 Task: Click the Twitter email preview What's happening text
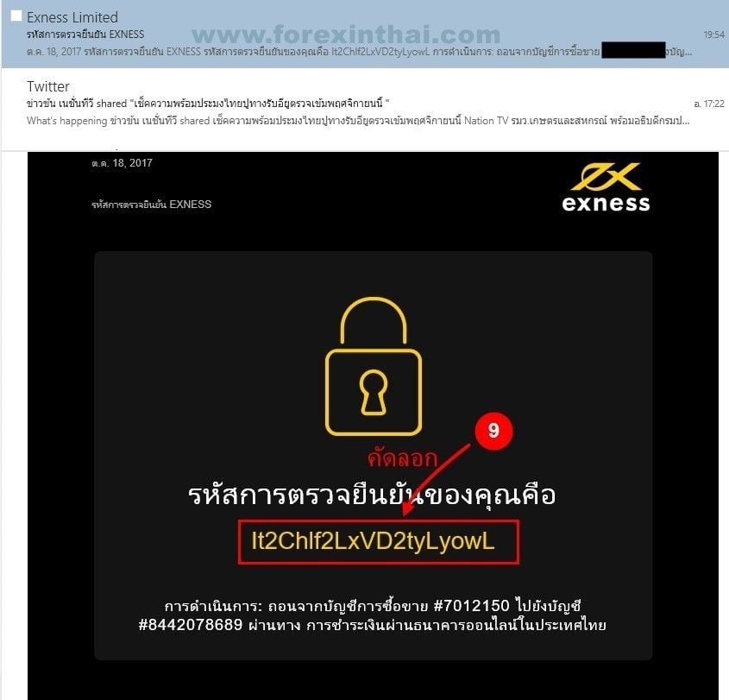click(358, 121)
